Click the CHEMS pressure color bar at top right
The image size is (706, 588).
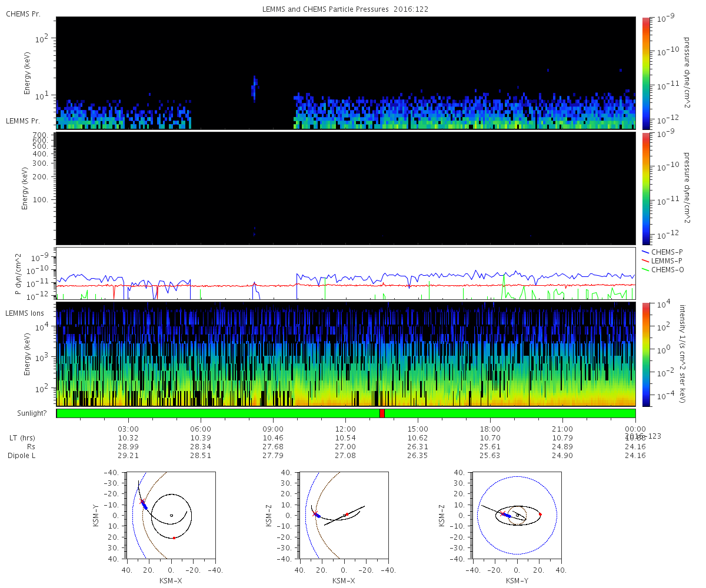tap(645, 73)
